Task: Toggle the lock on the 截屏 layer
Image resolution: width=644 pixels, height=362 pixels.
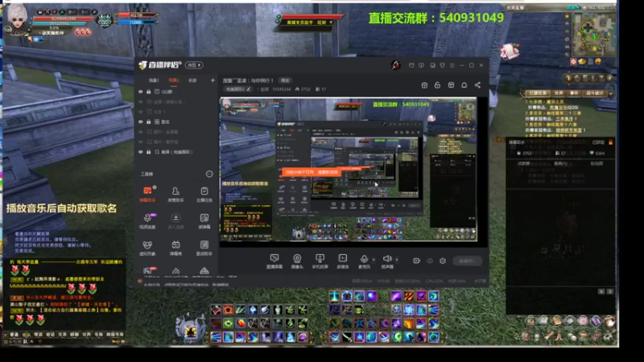Action: click(x=149, y=152)
